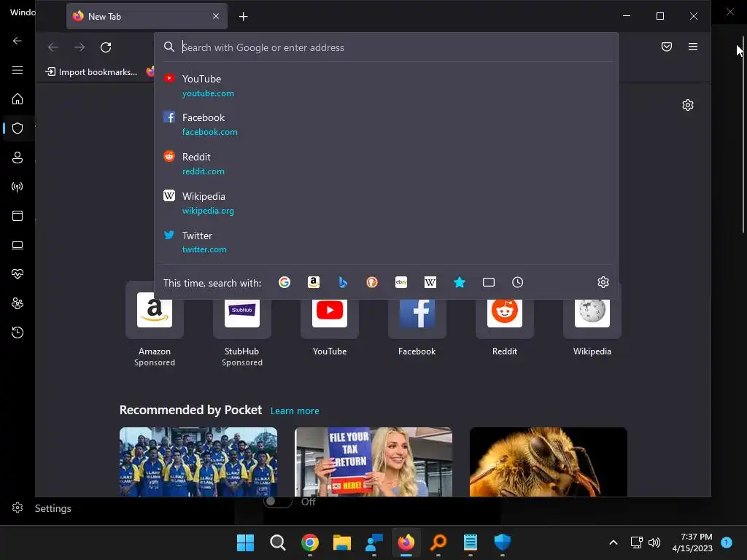The width and height of the screenshot is (747, 560).
Task: Switch to Windows Security taskbar shield
Action: pyautogui.click(x=502, y=542)
